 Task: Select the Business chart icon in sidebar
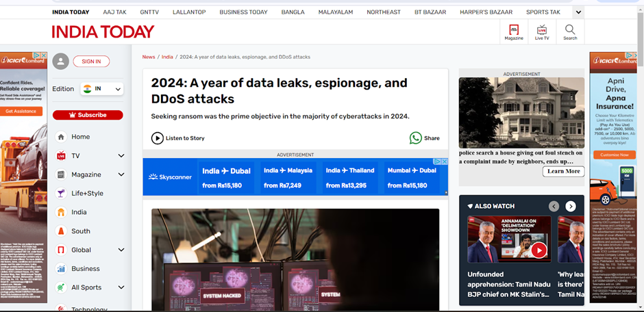point(61,269)
